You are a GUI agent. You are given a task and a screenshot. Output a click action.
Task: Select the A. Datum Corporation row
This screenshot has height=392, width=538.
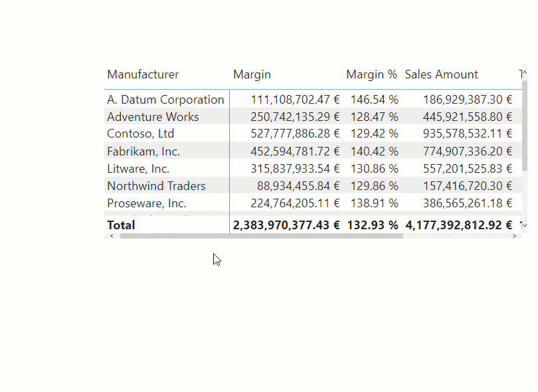click(x=165, y=100)
